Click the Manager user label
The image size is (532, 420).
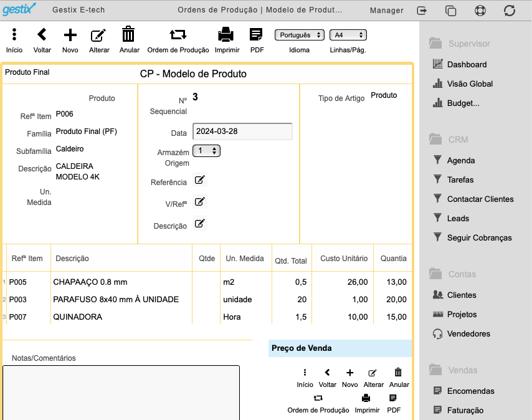[x=386, y=11]
